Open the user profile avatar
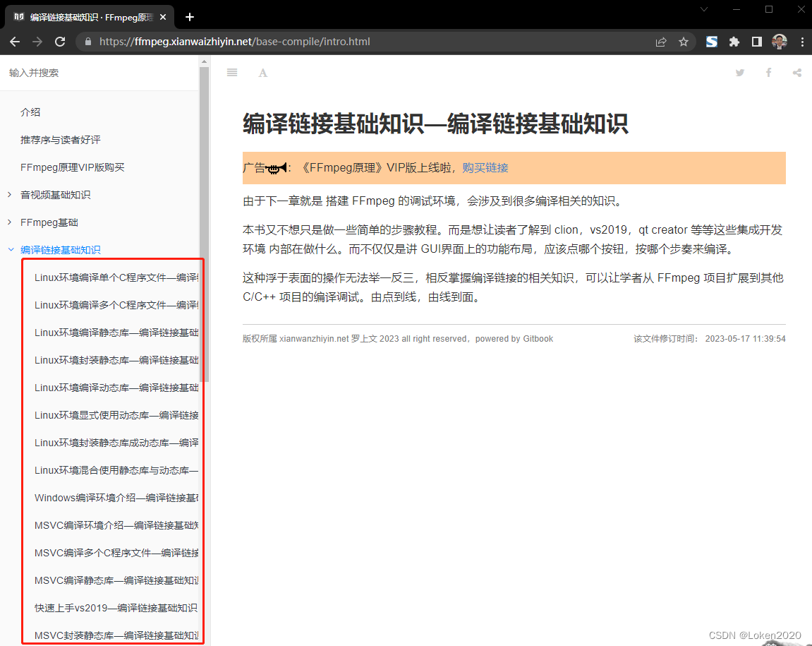 coord(780,42)
